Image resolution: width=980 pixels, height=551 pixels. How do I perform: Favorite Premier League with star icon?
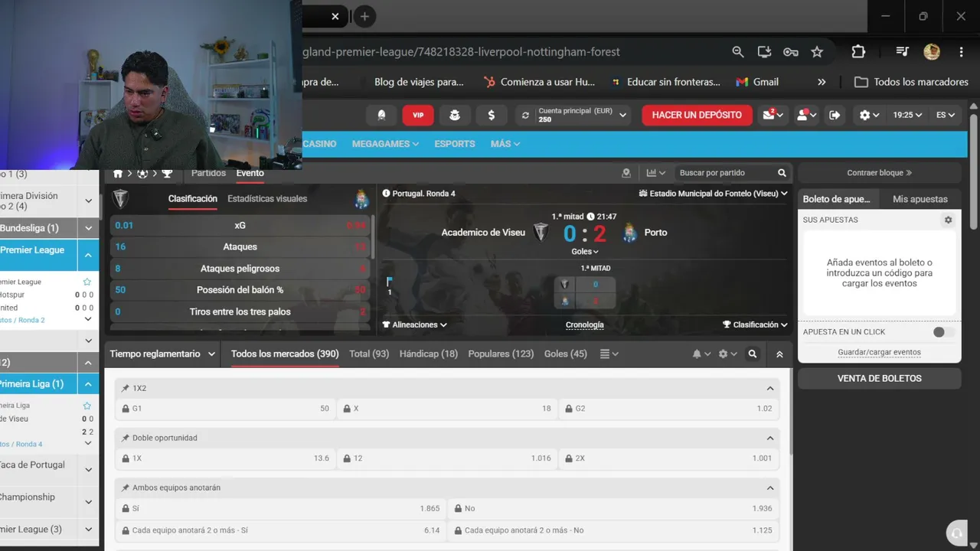click(x=87, y=282)
